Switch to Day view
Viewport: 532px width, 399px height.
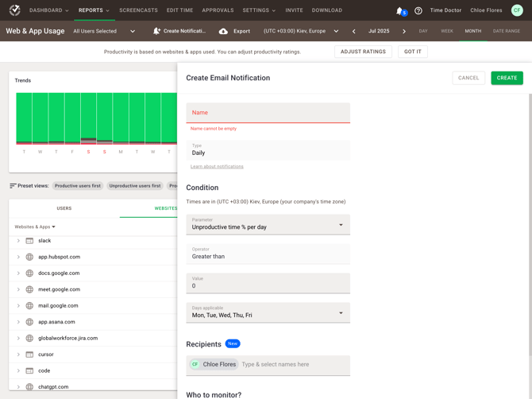coord(423,31)
